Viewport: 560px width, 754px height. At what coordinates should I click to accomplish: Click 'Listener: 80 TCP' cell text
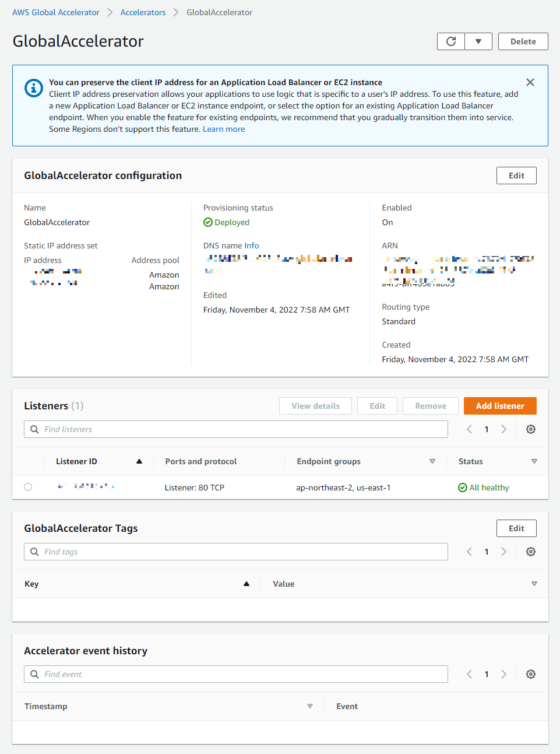(195, 488)
